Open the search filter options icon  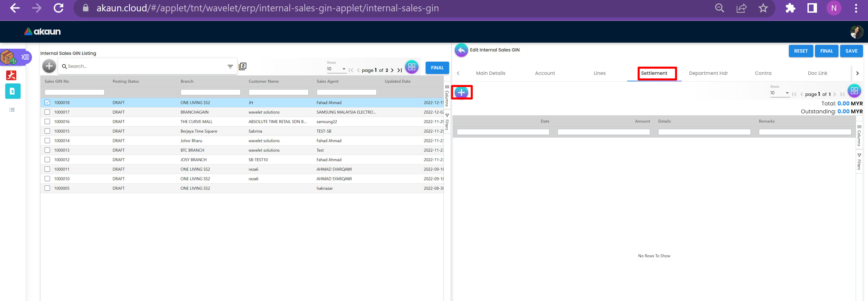230,66
